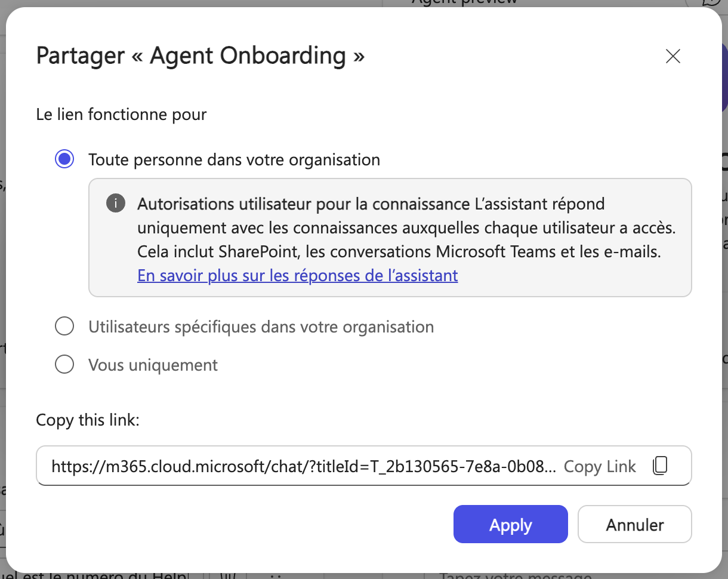This screenshot has width=728, height=579.
Task: Click the "Copy this link:" label
Action: [x=88, y=420]
